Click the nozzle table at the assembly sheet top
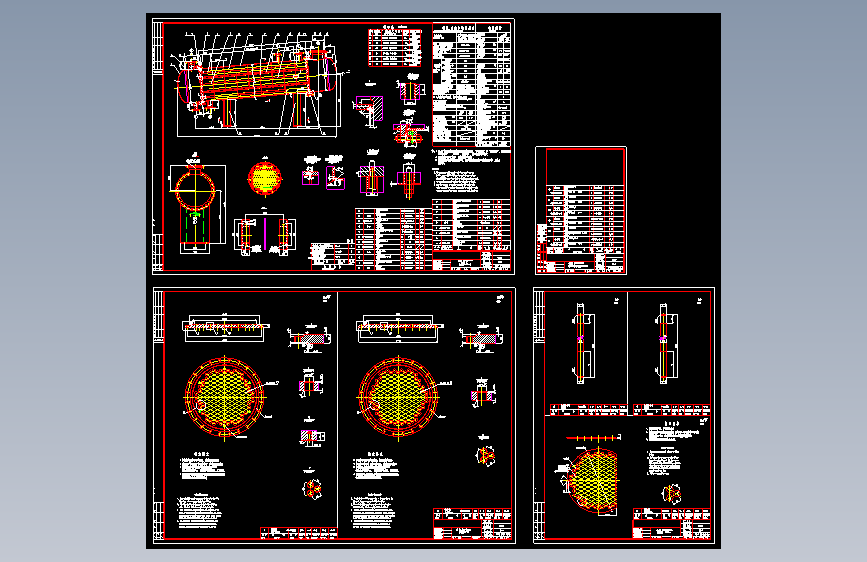 coord(395,48)
